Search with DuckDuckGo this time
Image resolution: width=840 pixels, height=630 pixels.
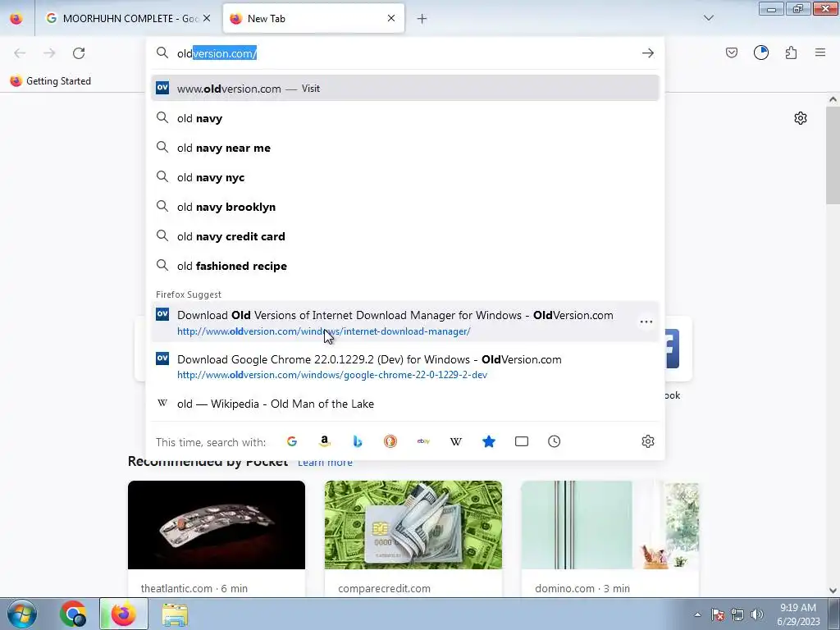coord(390,441)
